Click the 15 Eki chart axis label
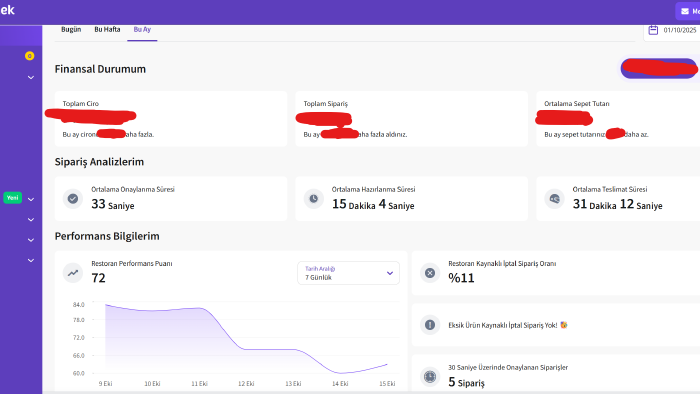 tap(387, 384)
